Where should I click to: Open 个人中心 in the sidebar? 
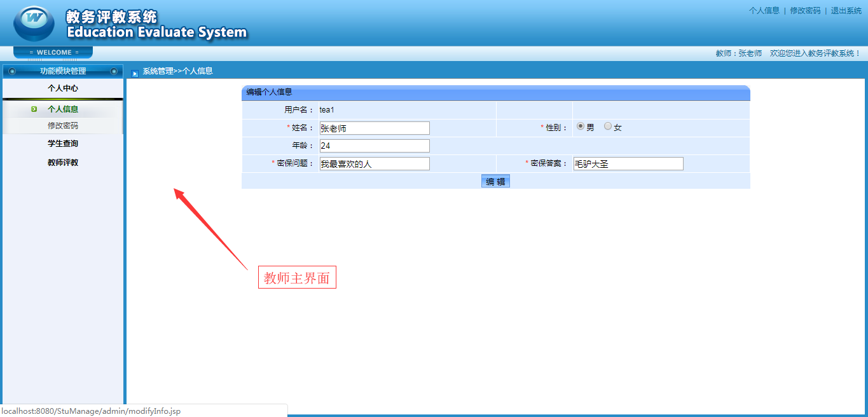coord(62,88)
